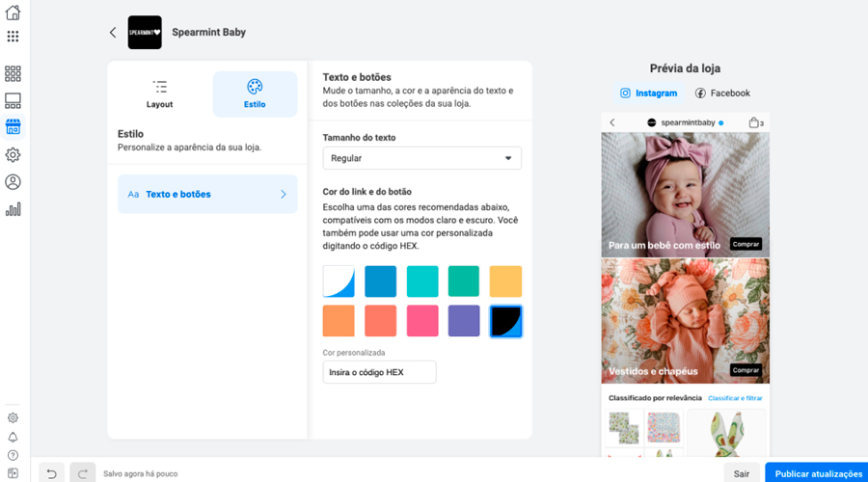Click the back arrow in store preview

[x=612, y=122]
